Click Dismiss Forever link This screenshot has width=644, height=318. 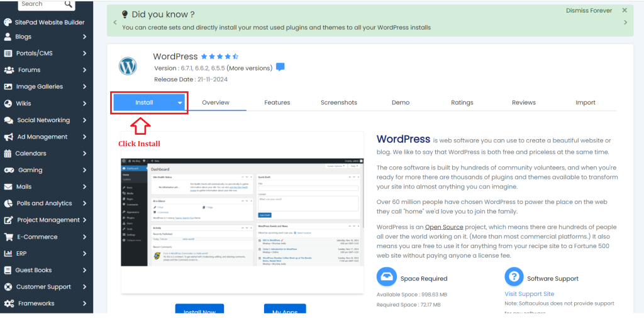point(589,11)
